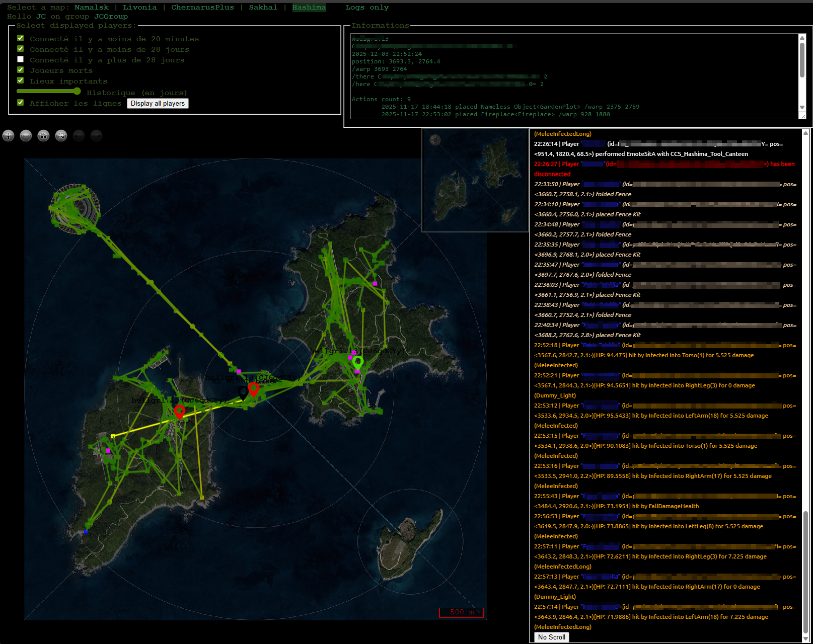Click the previous view left arrow icon

79,135
